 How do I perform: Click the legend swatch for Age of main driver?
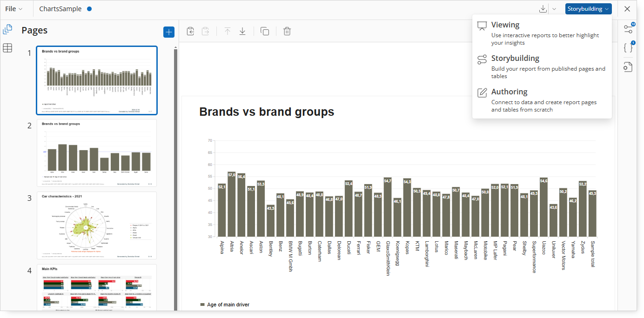coord(202,305)
